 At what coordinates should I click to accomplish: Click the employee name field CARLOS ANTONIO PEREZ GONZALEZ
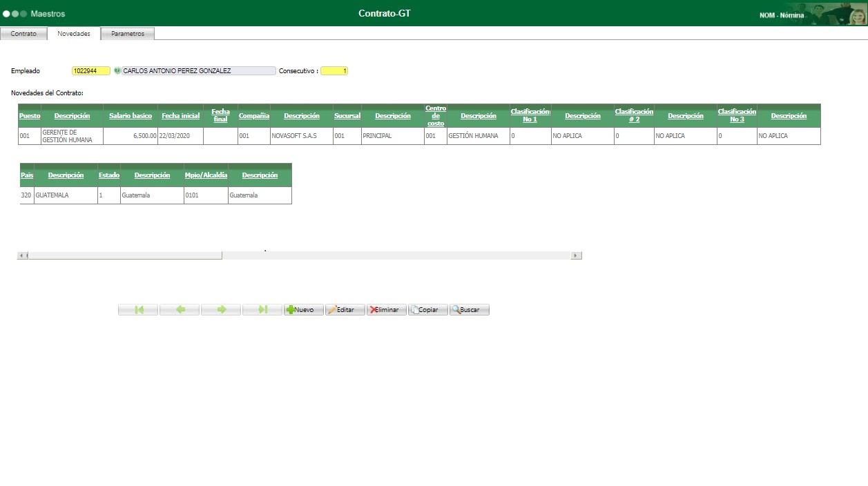pyautogui.click(x=199, y=70)
